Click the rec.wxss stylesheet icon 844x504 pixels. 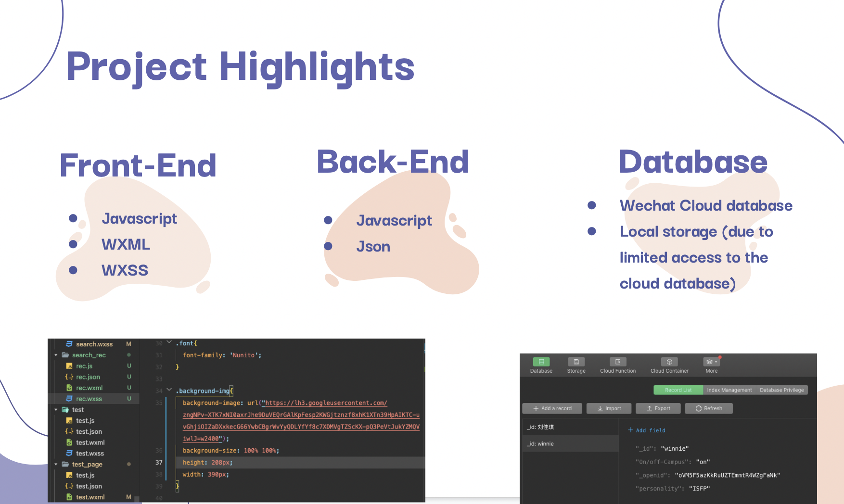coord(69,399)
